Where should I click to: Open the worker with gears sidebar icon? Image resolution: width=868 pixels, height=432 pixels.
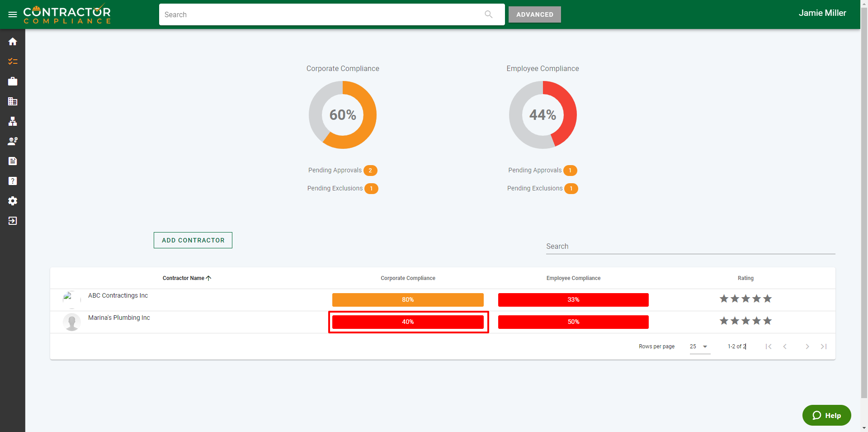click(x=13, y=141)
